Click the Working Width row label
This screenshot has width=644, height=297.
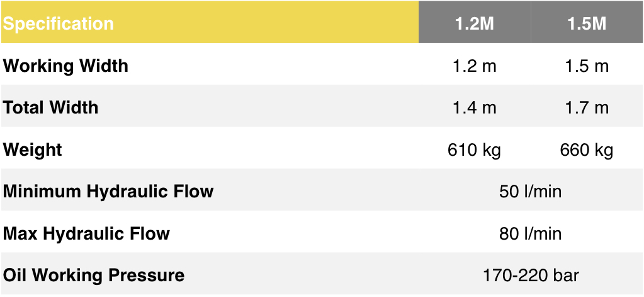coord(65,66)
